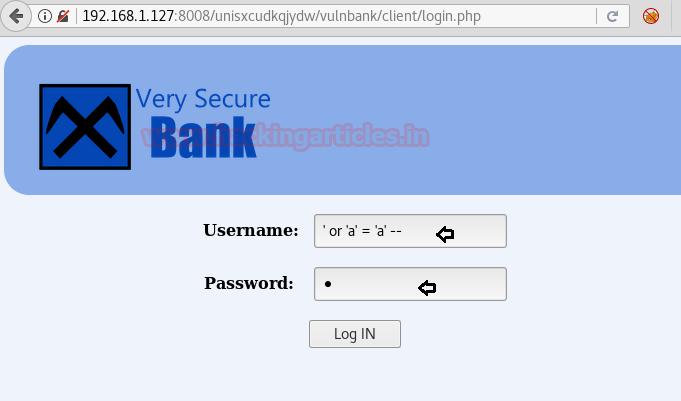Click the password dot character
Viewport: 681px width, 401px height.
[328, 284]
